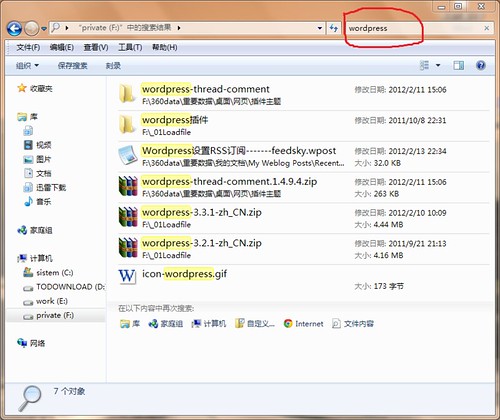Click the greyed Forward arrow button
This screenshot has height=420, width=500.
(x=32, y=29)
